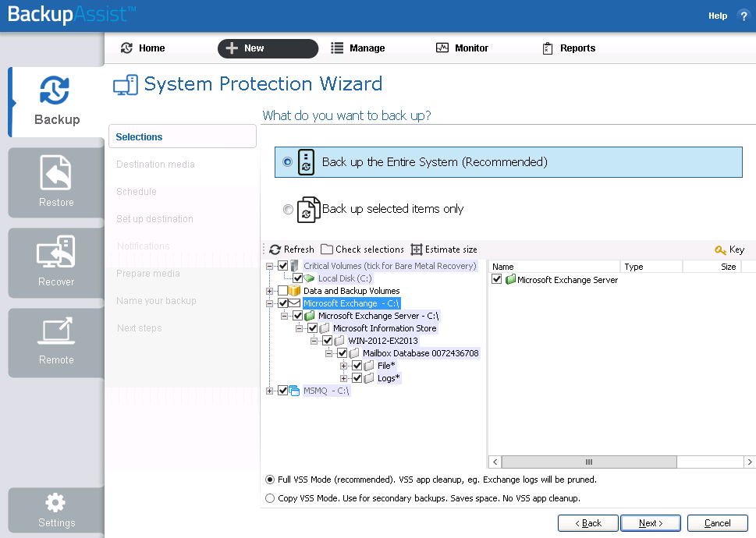Open Settings gear in sidebar
756x538 pixels.
(x=55, y=502)
